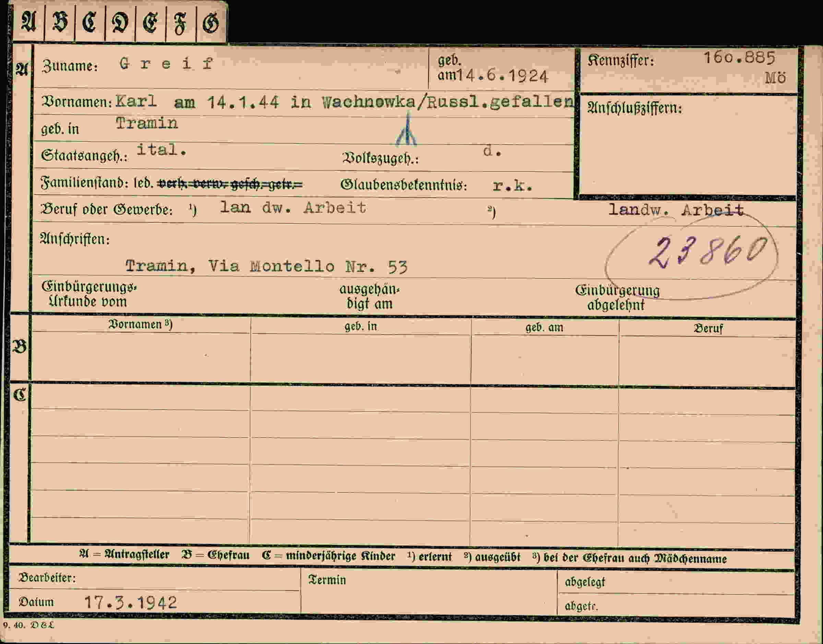Image resolution: width=823 pixels, height=644 pixels.
Task: Click the note 'am 14.1.44 in Wachnowka/Russl.gefallen'
Action: click(374, 102)
